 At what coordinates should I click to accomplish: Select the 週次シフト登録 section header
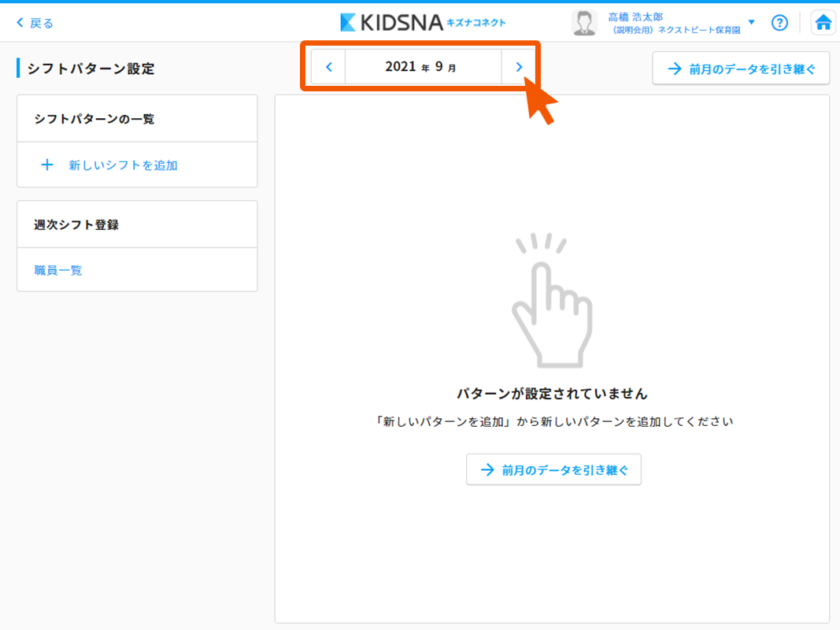click(76, 224)
